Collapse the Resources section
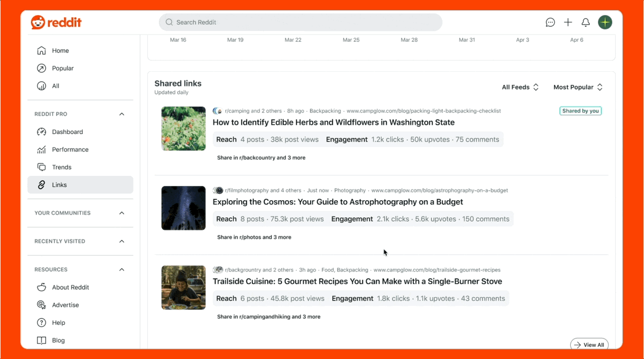 (x=122, y=270)
